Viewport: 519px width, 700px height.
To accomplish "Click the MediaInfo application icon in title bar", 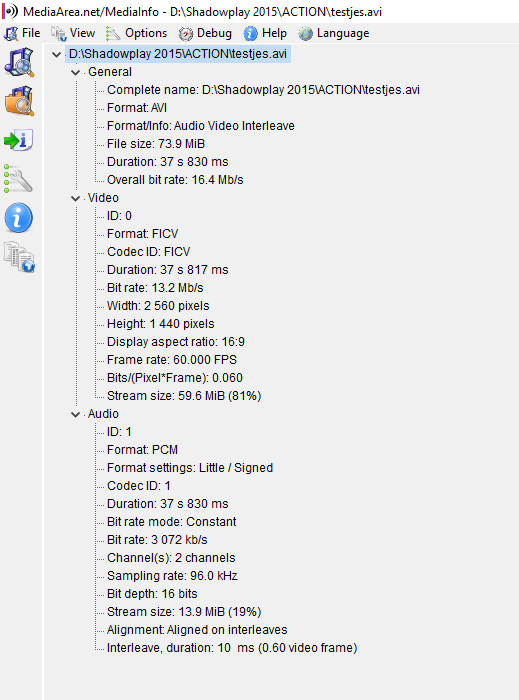I will click(10, 11).
